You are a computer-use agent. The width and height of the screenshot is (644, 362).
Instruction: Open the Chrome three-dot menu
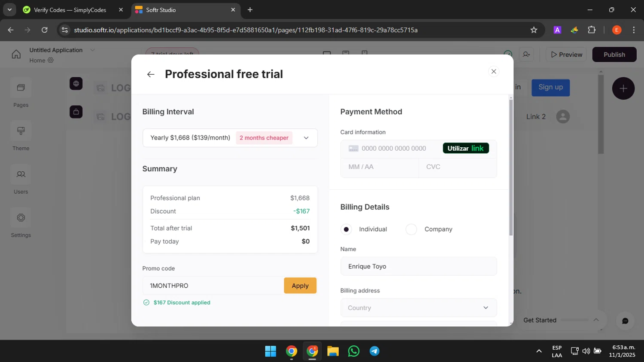pyautogui.click(x=634, y=30)
